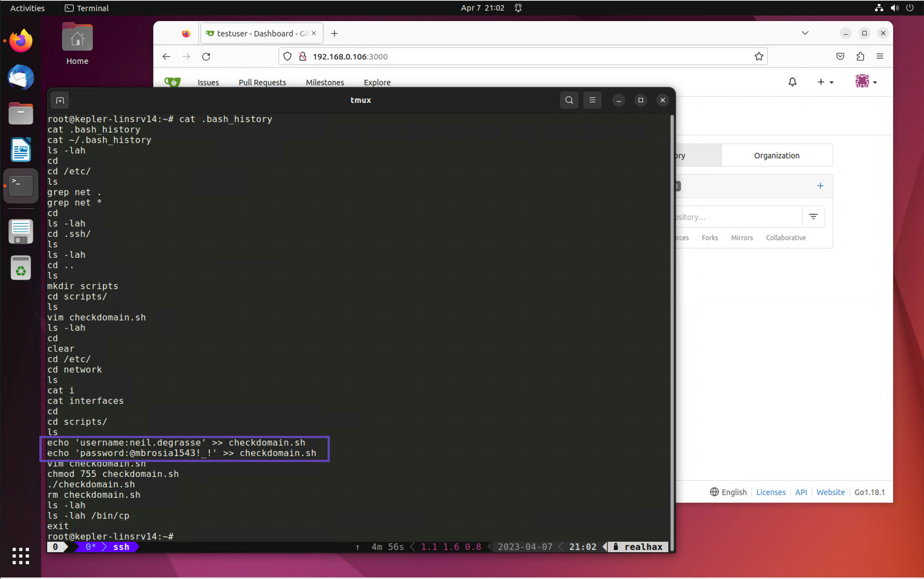Follow the Licenses footer link
924x579 pixels.
(x=770, y=492)
